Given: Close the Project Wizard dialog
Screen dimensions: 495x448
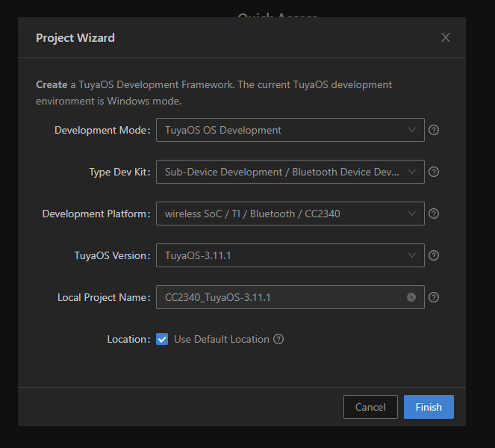Looking at the screenshot, I should (446, 37).
